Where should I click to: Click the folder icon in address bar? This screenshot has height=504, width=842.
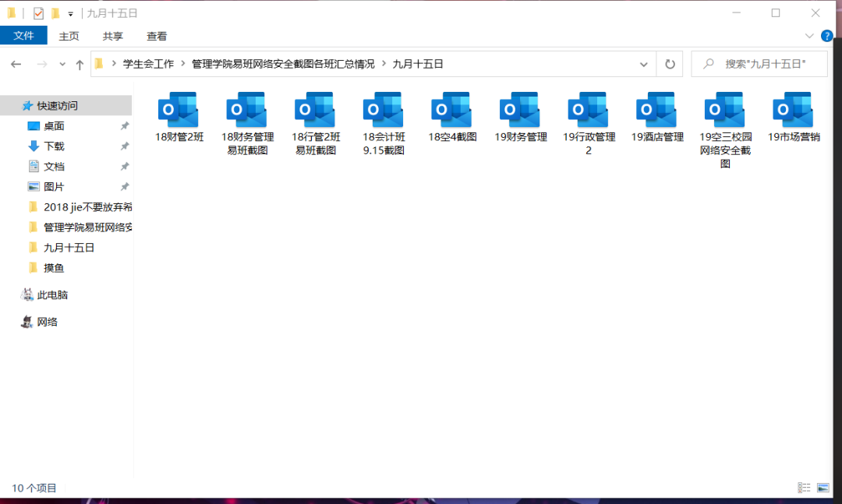99,64
